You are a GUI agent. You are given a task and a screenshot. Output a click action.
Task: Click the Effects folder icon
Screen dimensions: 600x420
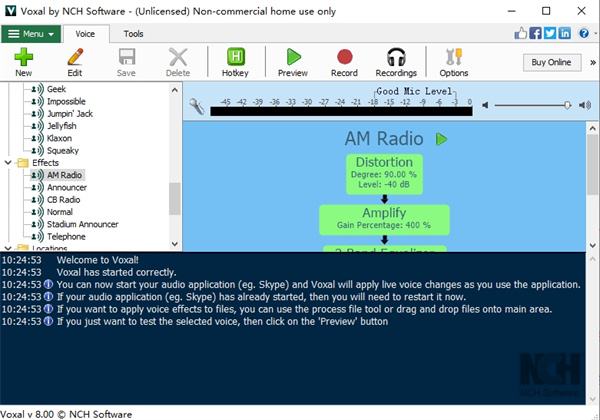23,163
